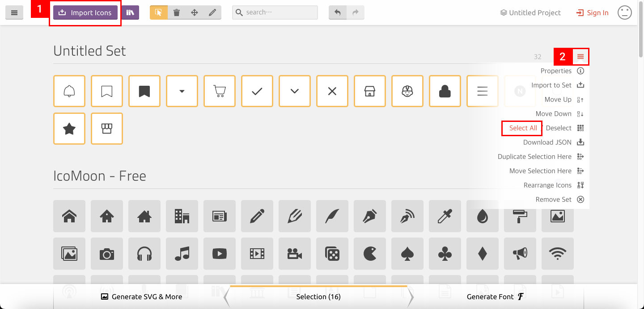Image resolution: width=644 pixels, height=309 pixels.
Task: Choose Rearrange Icons
Action: click(554, 185)
